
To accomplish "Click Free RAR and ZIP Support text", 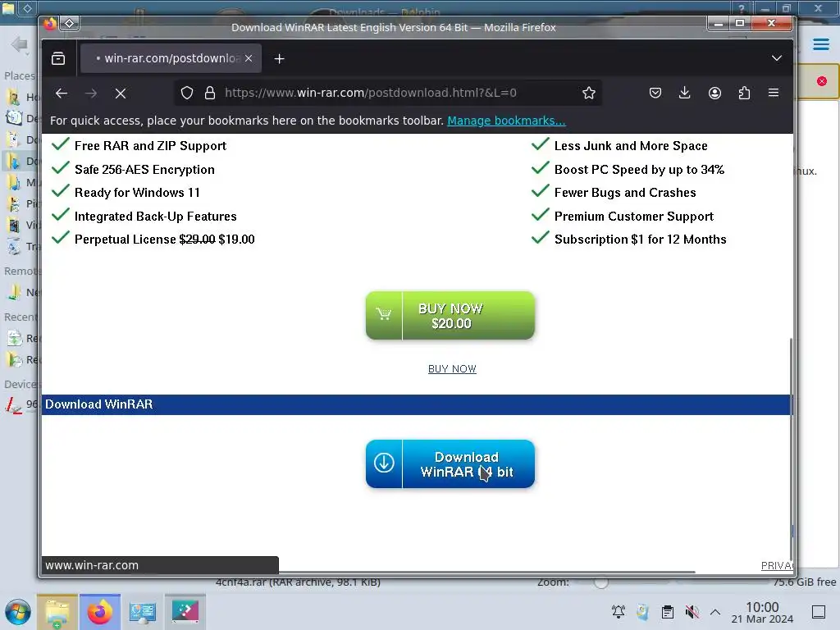I will (151, 146).
